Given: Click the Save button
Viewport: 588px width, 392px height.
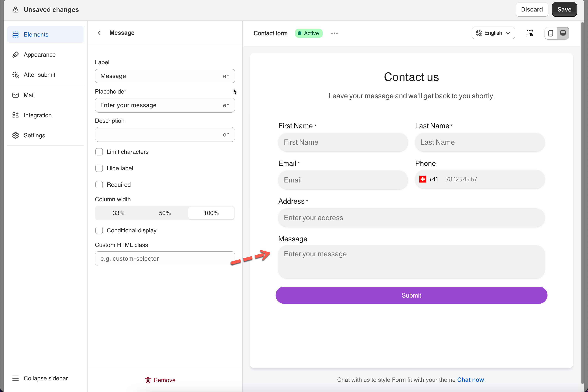Looking at the screenshot, I should (x=564, y=9).
